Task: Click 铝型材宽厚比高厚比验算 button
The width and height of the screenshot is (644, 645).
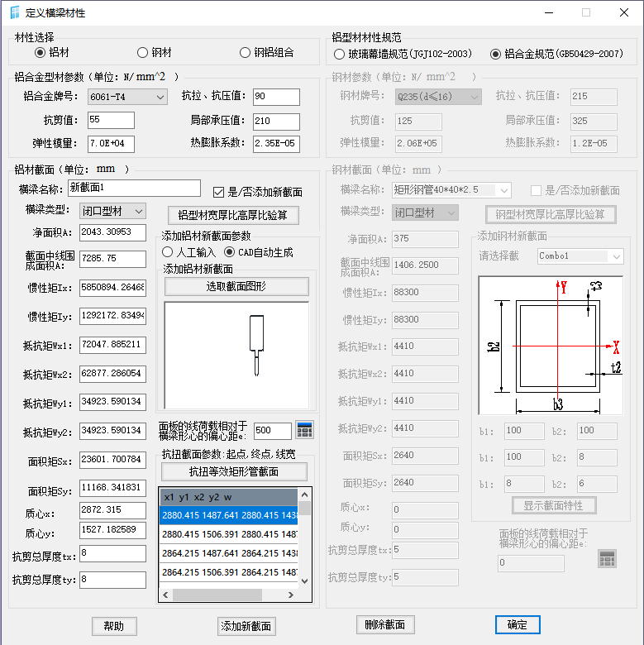Action: tap(233, 215)
